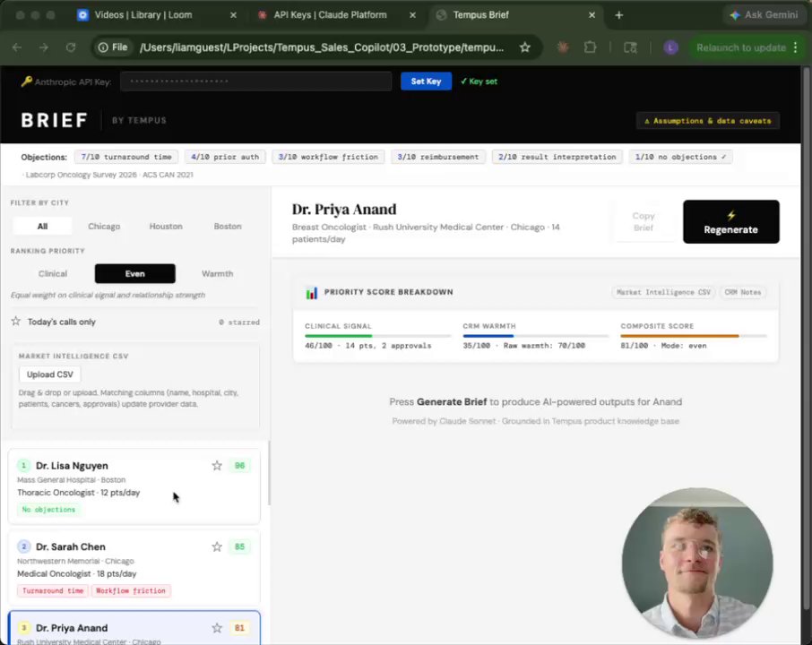Viewport: 812px width, 645px height.
Task: Switch to the Videos Library Loom tab
Action: [143, 15]
